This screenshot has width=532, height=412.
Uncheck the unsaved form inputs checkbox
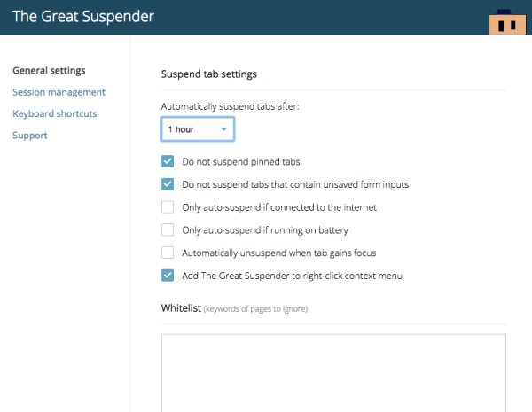(x=168, y=184)
